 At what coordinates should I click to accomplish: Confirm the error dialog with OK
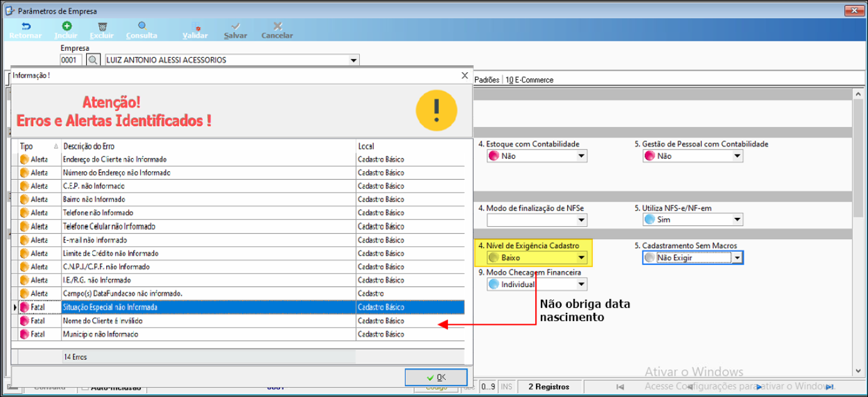(436, 377)
